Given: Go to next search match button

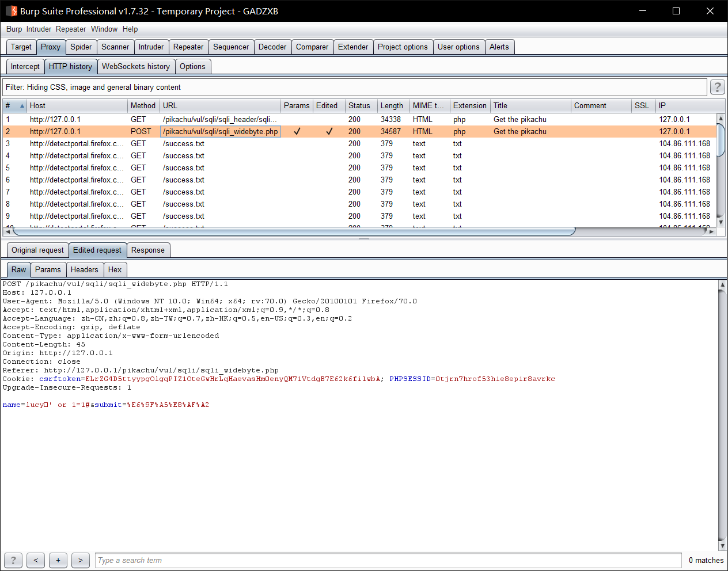Looking at the screenshot, I should click(x=81, y=560).
